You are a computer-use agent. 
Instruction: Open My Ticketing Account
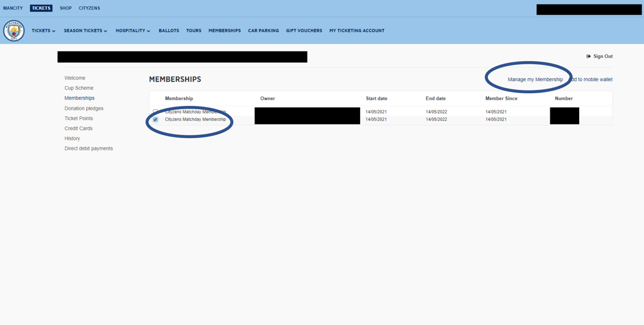click(357, 31)
